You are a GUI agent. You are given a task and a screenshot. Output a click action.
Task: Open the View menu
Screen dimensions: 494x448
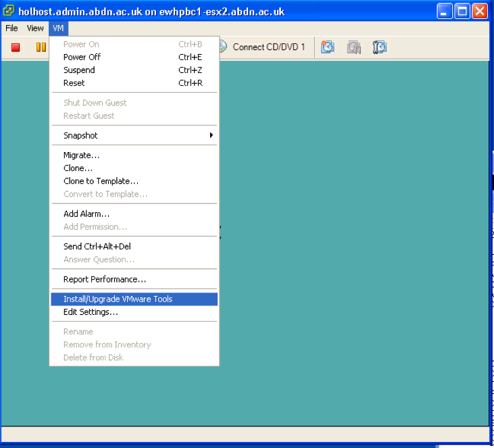pos(35,28)
